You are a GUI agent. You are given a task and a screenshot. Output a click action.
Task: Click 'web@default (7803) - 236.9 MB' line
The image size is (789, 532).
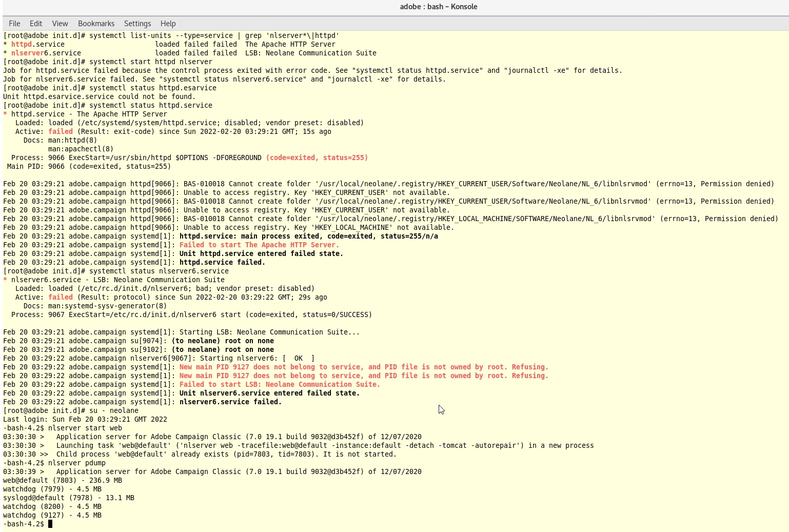pyautogui.click(x=63, y=481)
